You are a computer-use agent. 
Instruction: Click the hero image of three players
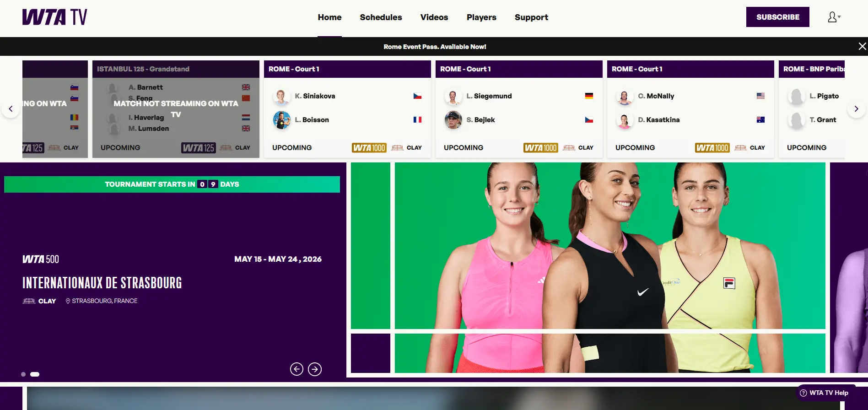pyautogui.click(x=609, y=268)
